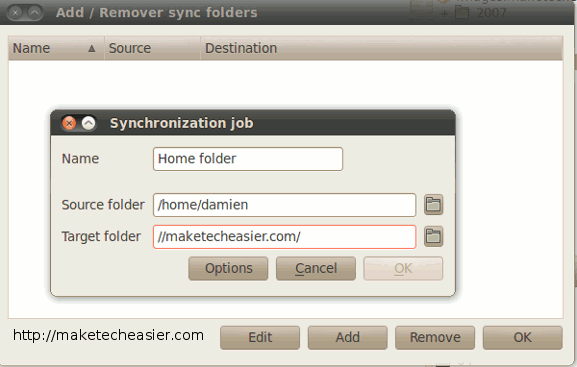Focus the Target folder path field
Screen dimensions: 577x367
point(284,237)
